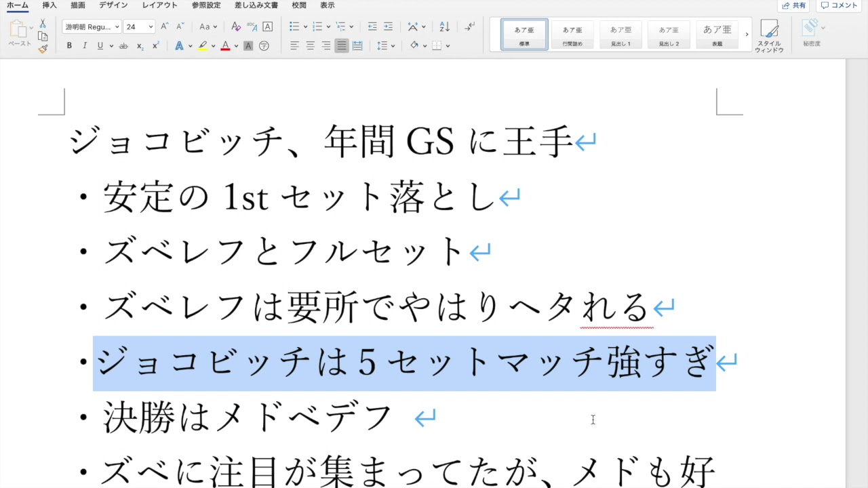This screenshot has width=868, height=488.
Task: Select the 見出し 1 style thumbnail
Action: [x=620, y=35]
